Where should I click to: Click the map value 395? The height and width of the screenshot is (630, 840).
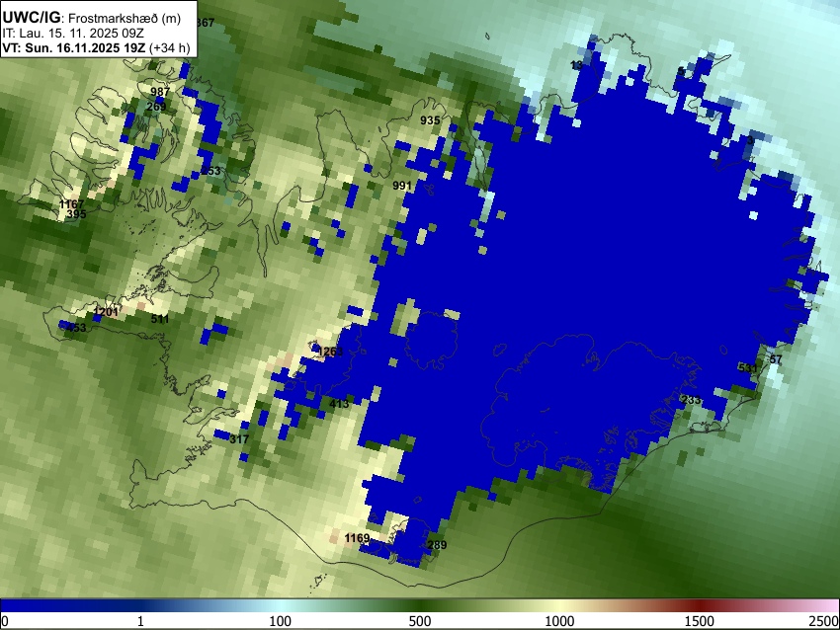pyautogui.click(x=76, y=214)
